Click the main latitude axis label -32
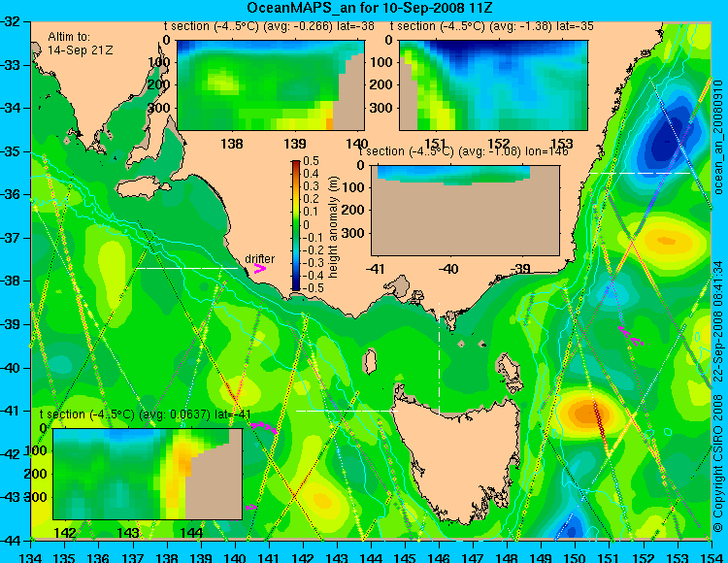This screenshot has height=563, width=728. (11, 21)
